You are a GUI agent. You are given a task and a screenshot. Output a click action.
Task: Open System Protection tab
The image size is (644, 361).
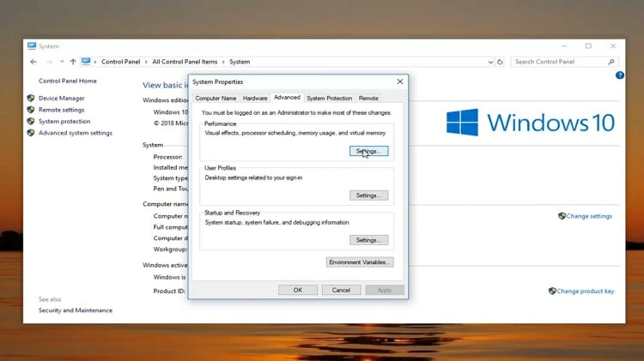point(330,98)
